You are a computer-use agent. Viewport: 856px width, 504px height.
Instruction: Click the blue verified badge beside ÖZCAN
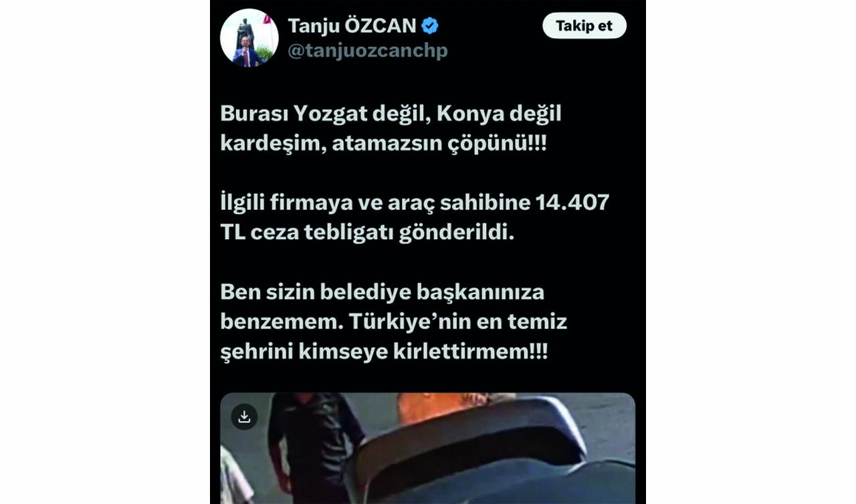[x=429, y=26]
